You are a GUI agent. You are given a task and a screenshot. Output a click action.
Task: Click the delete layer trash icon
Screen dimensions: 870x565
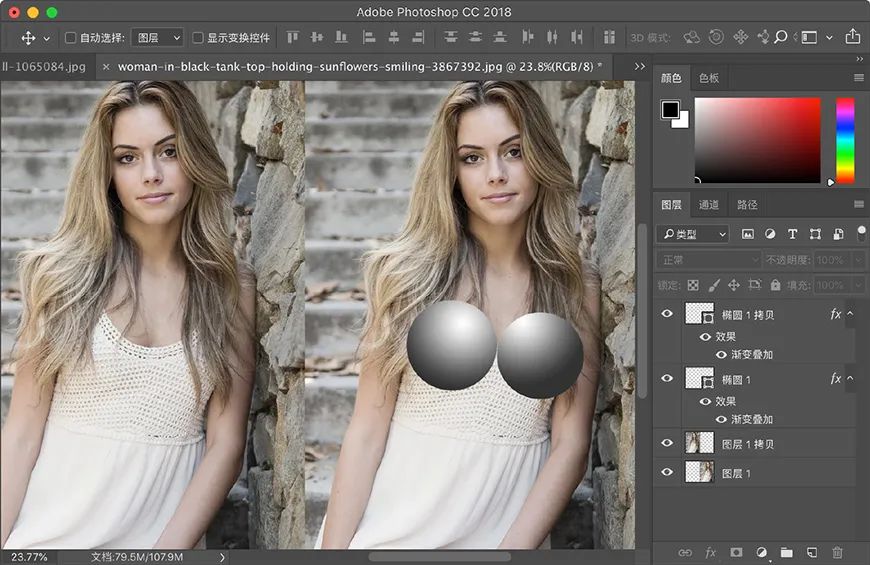pyautogui.click(x=837, y=552)
